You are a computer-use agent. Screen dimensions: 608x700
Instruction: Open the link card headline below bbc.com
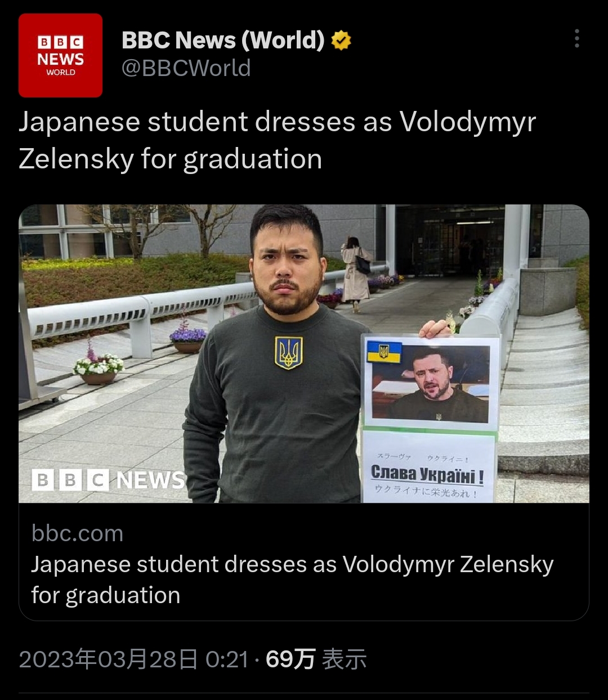click(x=292, y=579)
